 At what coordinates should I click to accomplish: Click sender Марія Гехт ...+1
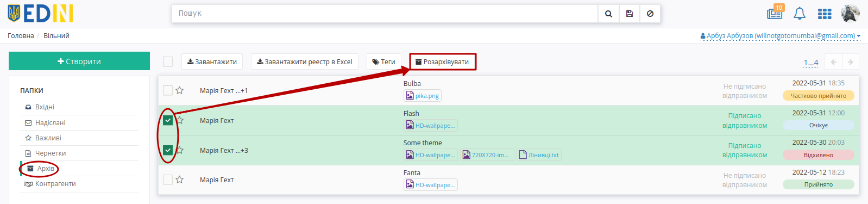(224, 91)
